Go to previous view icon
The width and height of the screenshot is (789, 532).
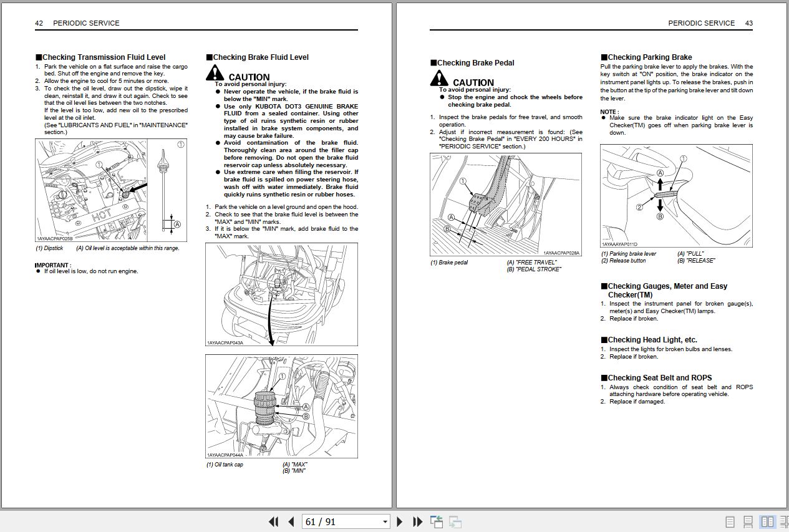coord(436,521)
